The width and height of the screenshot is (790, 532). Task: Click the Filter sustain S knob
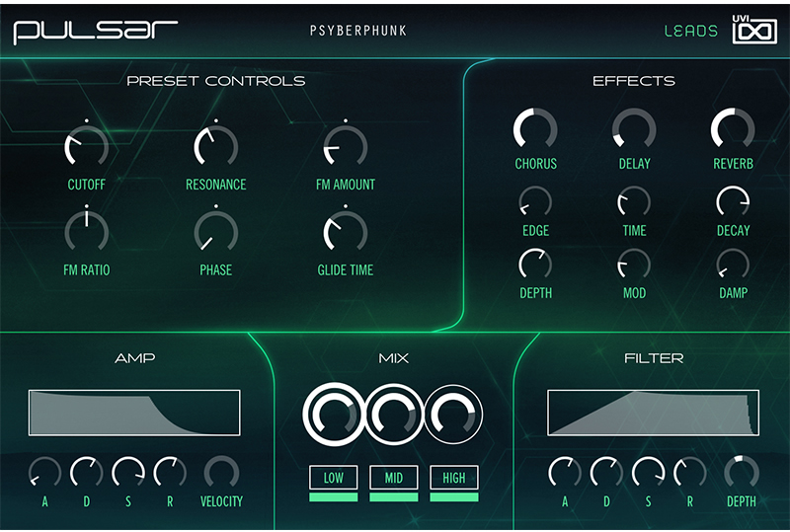(x=648, y=473)
